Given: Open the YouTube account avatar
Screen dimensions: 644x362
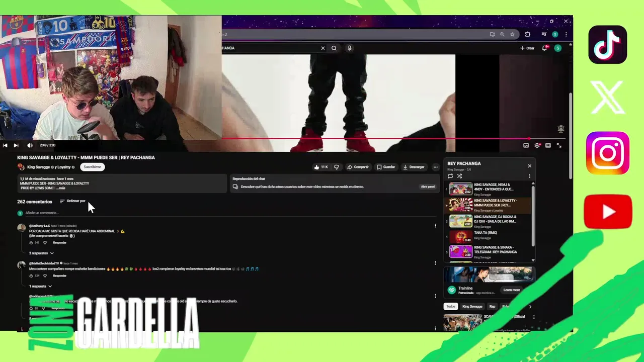Looking at the screenshot, I should tap(557, 48).
